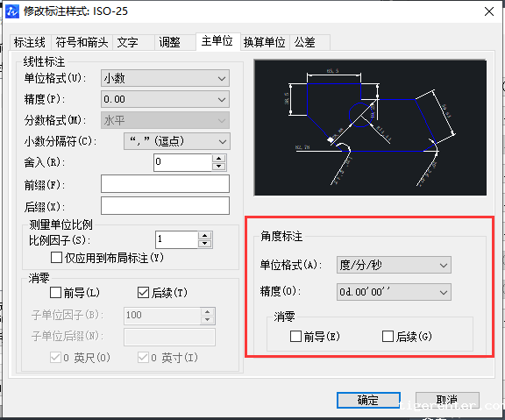Click the 舍入(R) value field
Screen dimensions: 505x420
182,162
